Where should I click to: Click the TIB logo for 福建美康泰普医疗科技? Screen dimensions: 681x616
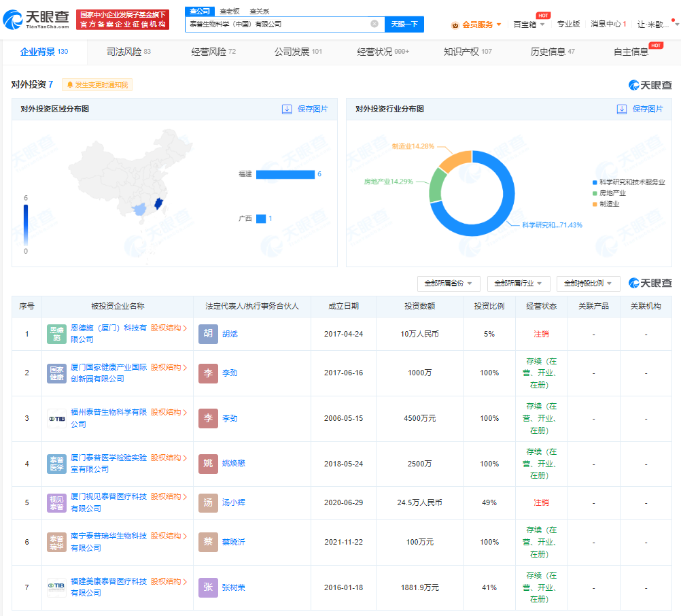(56, 587)
